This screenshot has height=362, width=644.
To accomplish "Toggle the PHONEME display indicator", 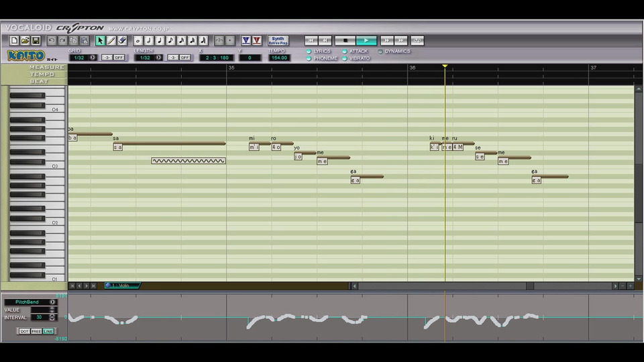I will coord(309,58).
